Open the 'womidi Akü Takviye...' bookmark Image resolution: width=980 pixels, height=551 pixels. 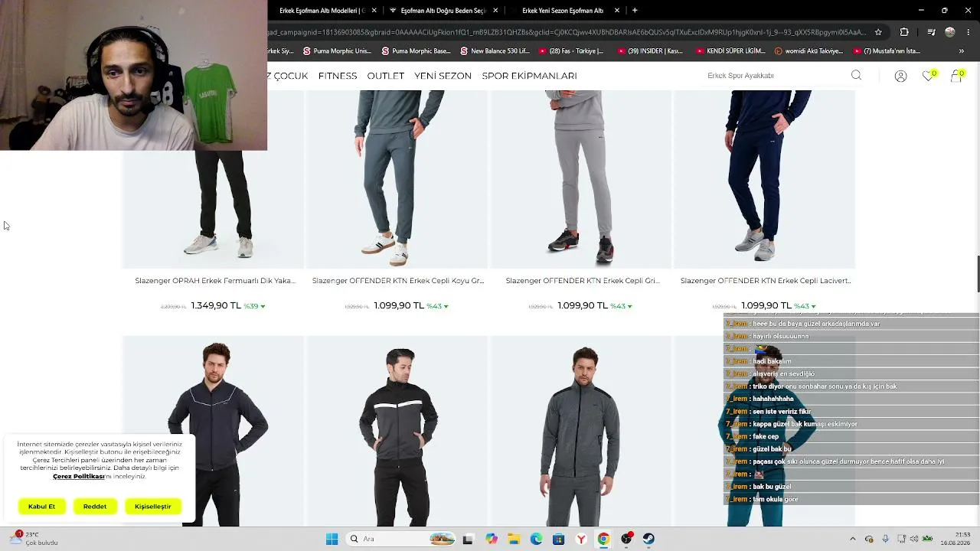808,51
